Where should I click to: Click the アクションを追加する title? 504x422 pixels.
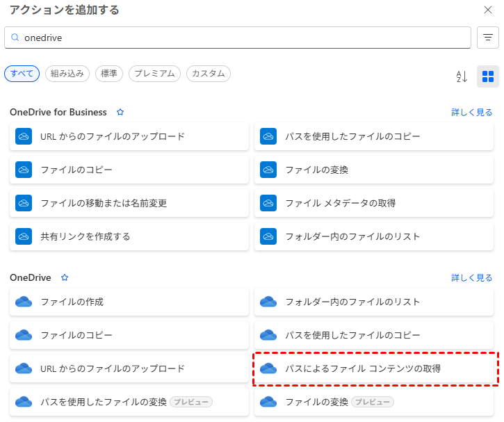pos(64,10)
